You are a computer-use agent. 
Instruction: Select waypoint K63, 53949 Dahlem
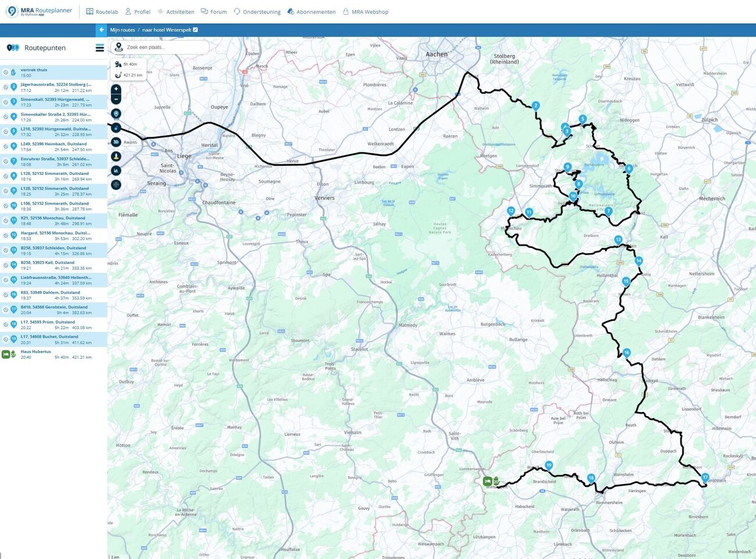pos(54,295)
